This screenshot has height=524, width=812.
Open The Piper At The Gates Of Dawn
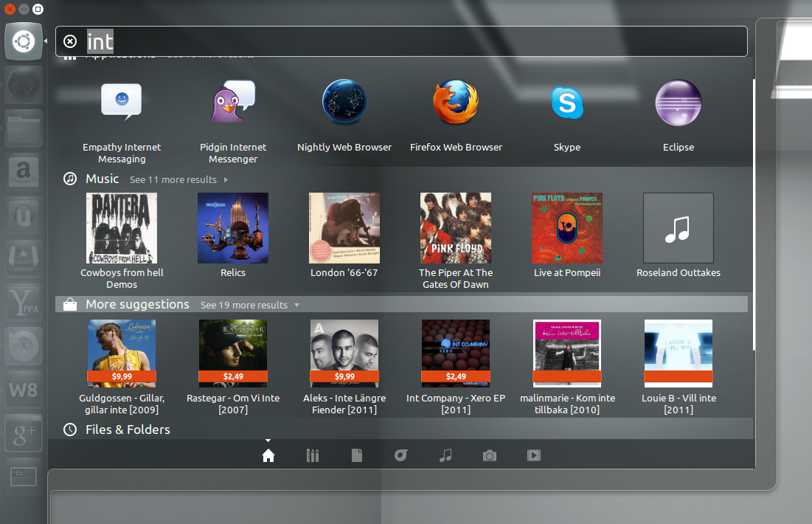click(x=456, y=241)
